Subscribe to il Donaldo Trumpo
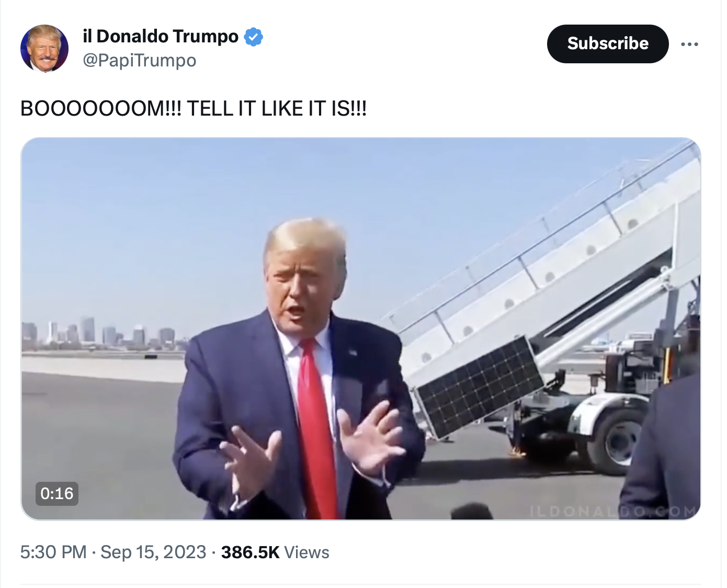The width and height of the screenshot is (727, 588). [x=608, y=43]
